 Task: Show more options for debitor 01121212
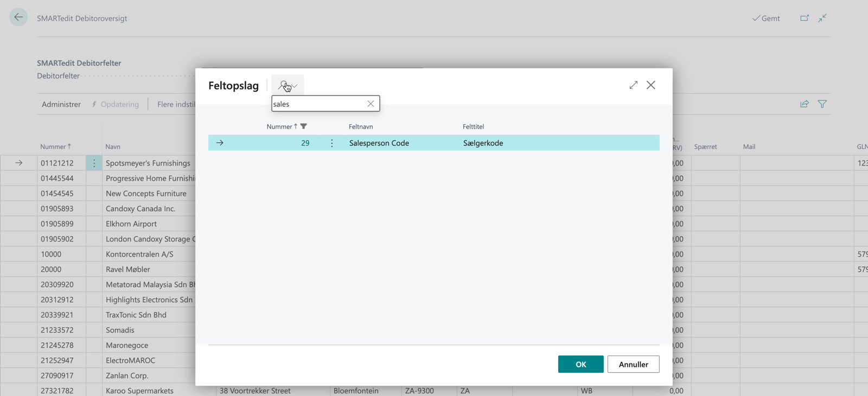(94, 163)
